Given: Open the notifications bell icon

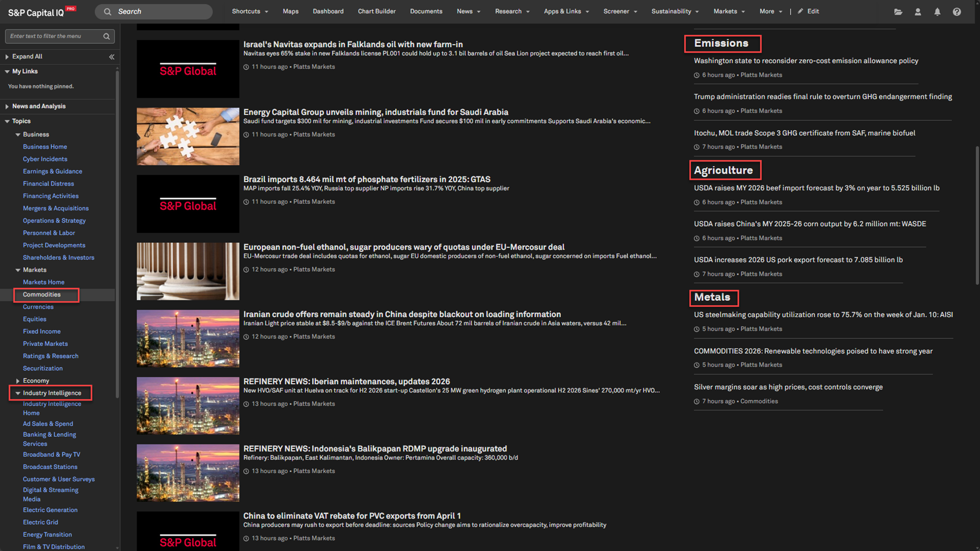Looking at the screenshot, I should click(937, 12).
